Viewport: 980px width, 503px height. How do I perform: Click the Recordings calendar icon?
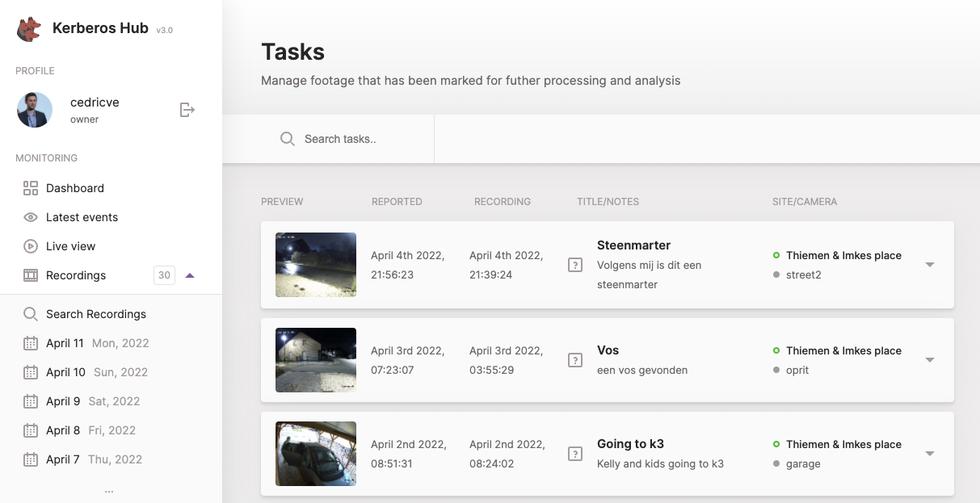[x=30, y=275]
